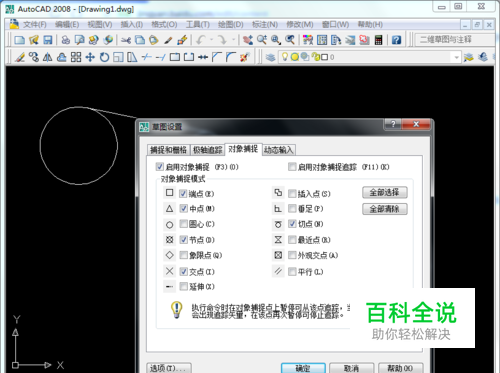Open the redo history dropdown arrow
The height and width of the screenshot is (373, 500).
point(233,40)
